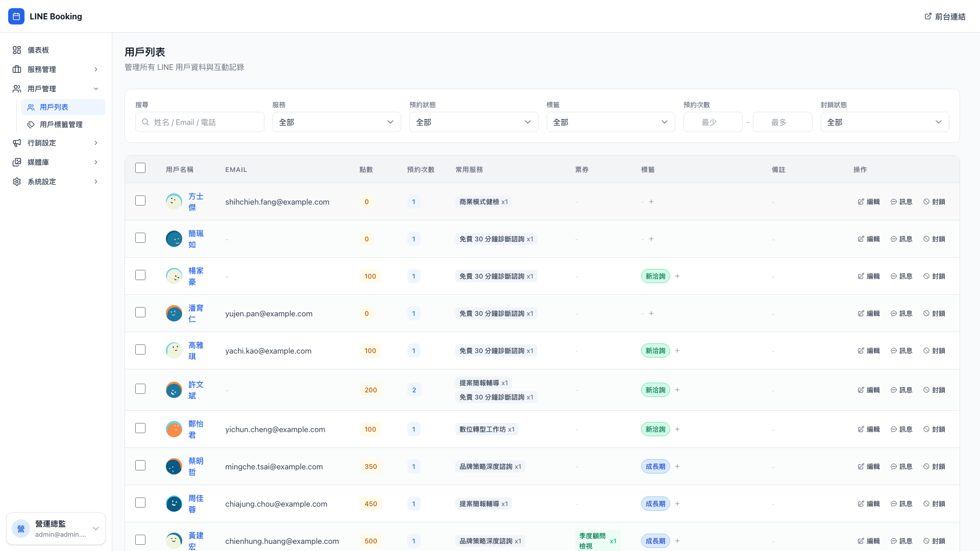Expand the 媒體庫 chevron
980x551 pixels.
(96, 162)
